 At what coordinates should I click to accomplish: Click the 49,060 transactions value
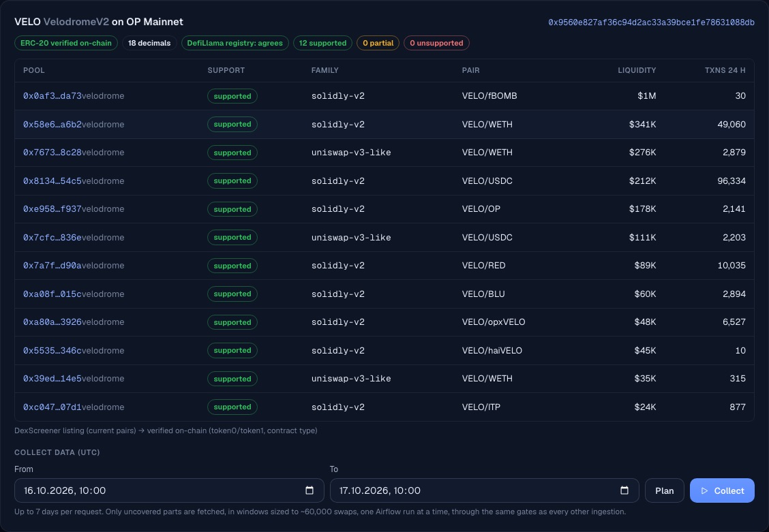732,125
